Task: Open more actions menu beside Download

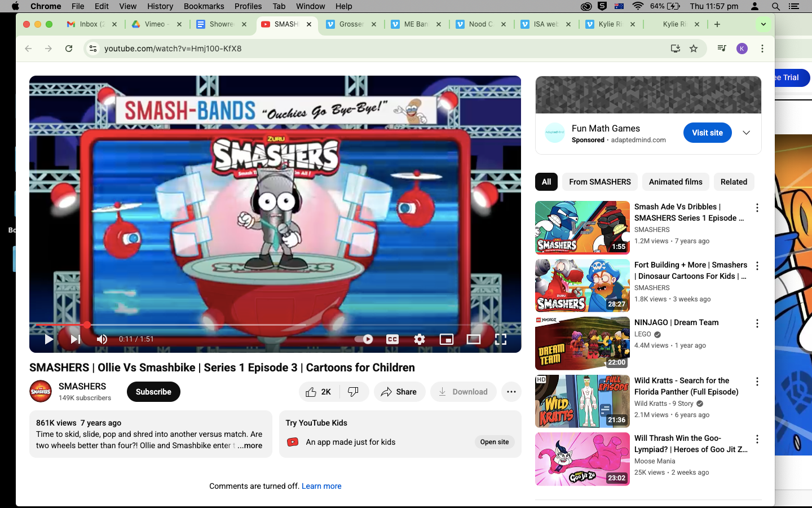Action: click(x=511, y=392)
